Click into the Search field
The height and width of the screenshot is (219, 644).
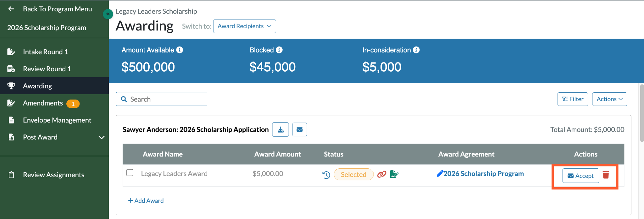point(162,99)
